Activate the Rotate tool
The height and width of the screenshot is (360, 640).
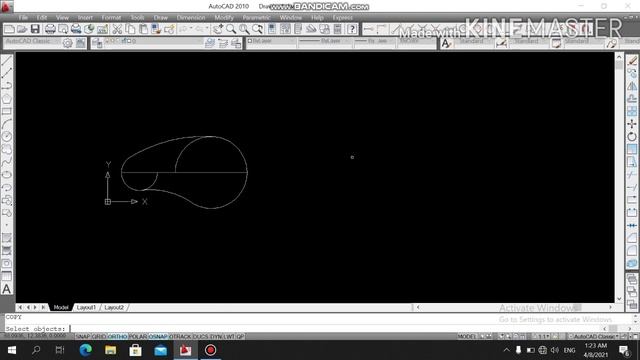click(632, 137)
